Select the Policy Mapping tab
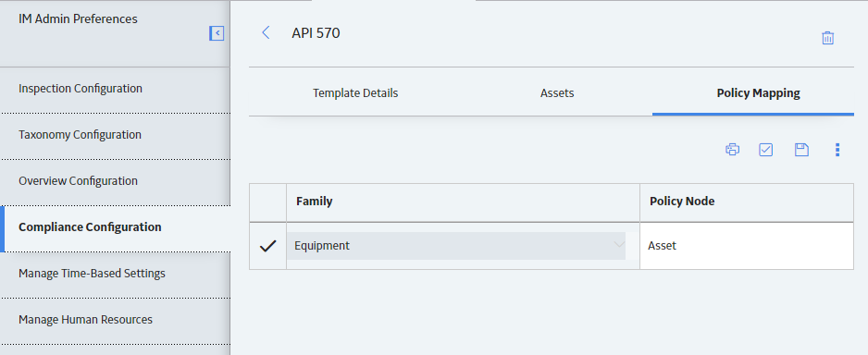Screen dimensions: 868x355 (759, 92)
